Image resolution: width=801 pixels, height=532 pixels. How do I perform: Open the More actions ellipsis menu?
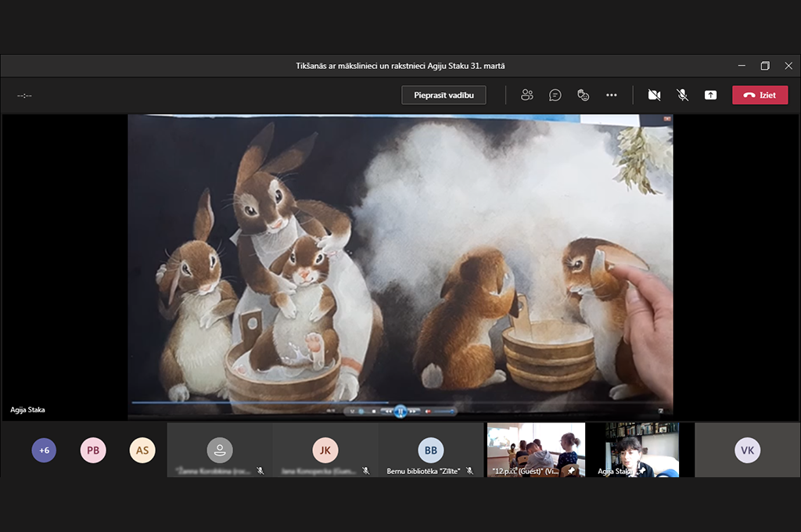coord(611,95)
